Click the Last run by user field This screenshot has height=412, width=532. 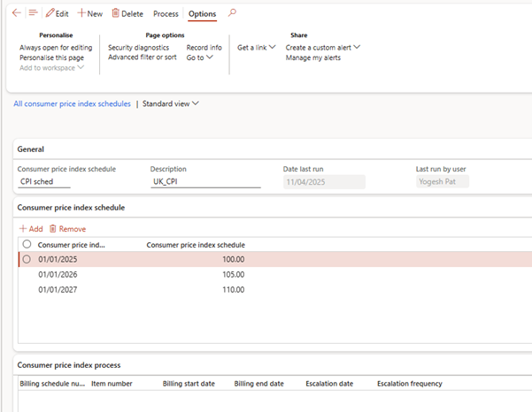click(443, 182)
